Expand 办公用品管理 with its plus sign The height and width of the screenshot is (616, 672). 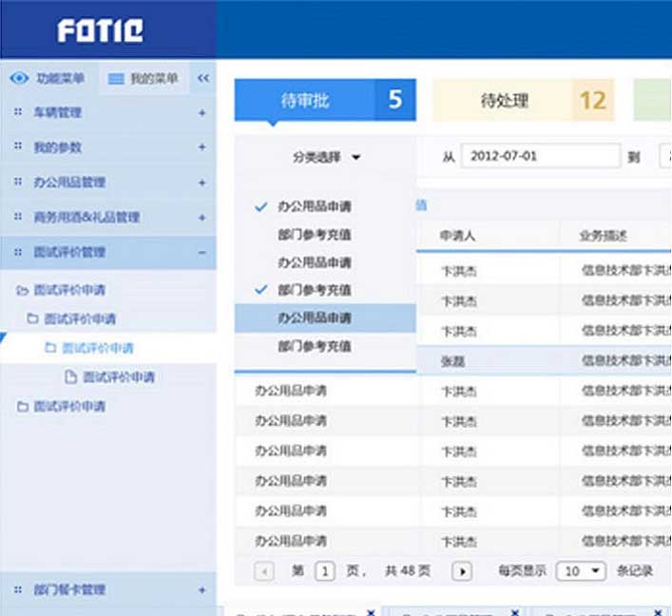[x=202, y=183]
